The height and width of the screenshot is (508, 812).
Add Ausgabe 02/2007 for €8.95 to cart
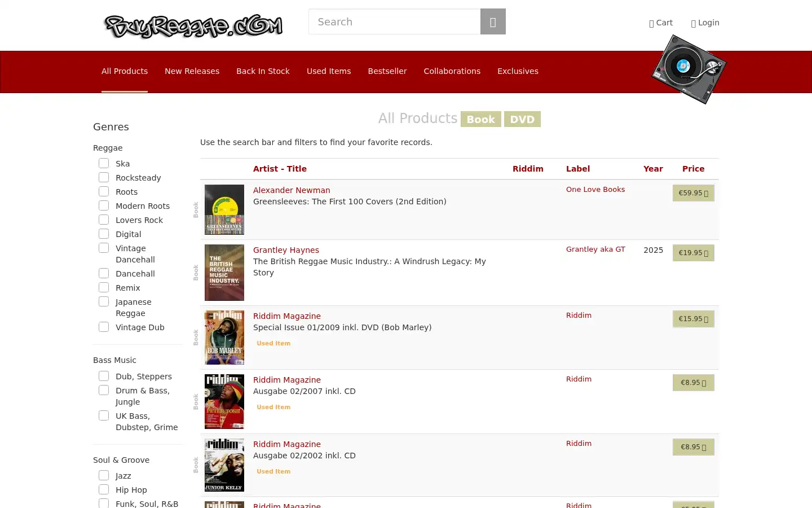[x=693, y=383]
